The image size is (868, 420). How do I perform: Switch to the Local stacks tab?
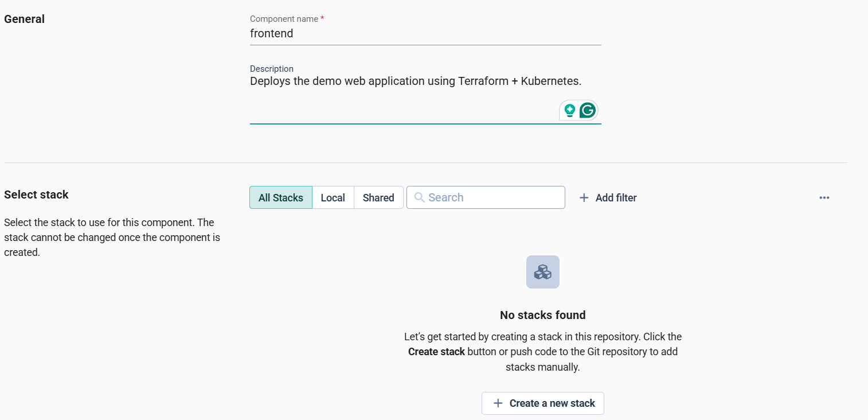click(x=333, y=197)
